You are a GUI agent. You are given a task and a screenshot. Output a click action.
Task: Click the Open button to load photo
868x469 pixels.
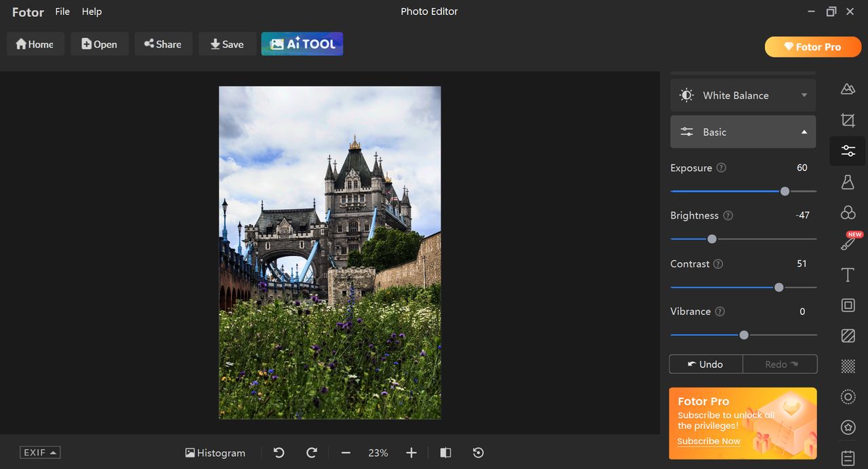coord(100,44)
